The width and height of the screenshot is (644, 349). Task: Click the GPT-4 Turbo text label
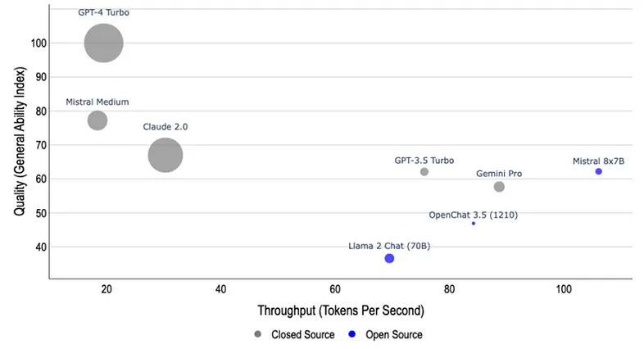tap(103, 13)
